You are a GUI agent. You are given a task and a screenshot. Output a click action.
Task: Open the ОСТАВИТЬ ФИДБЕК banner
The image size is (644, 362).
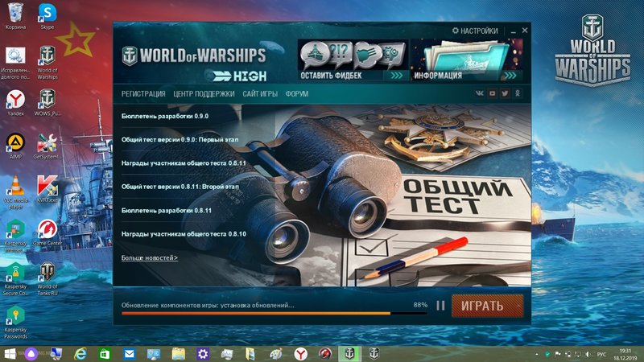click(353, 60)
